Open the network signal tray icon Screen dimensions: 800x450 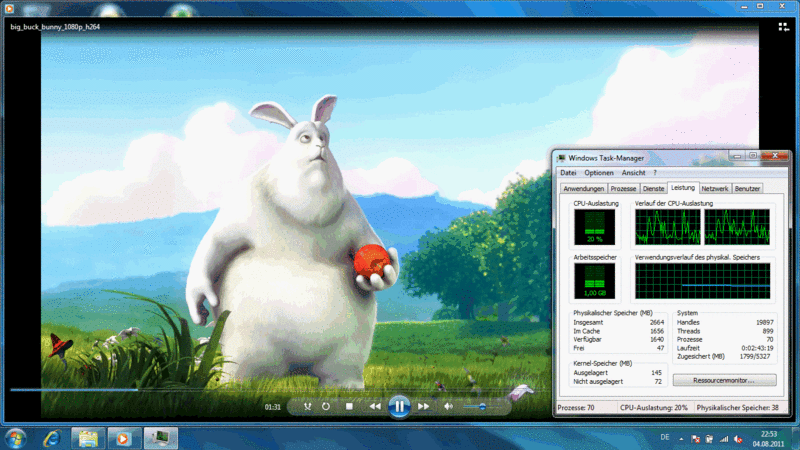tap(723, 439)
